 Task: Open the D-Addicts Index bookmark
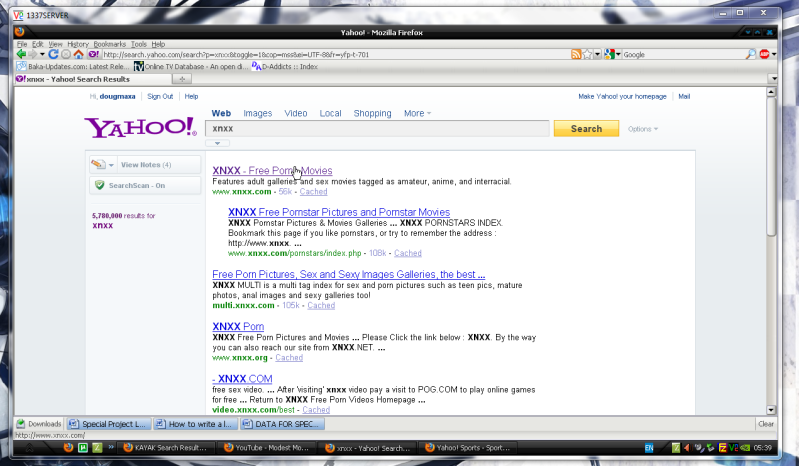click(285, 66)
